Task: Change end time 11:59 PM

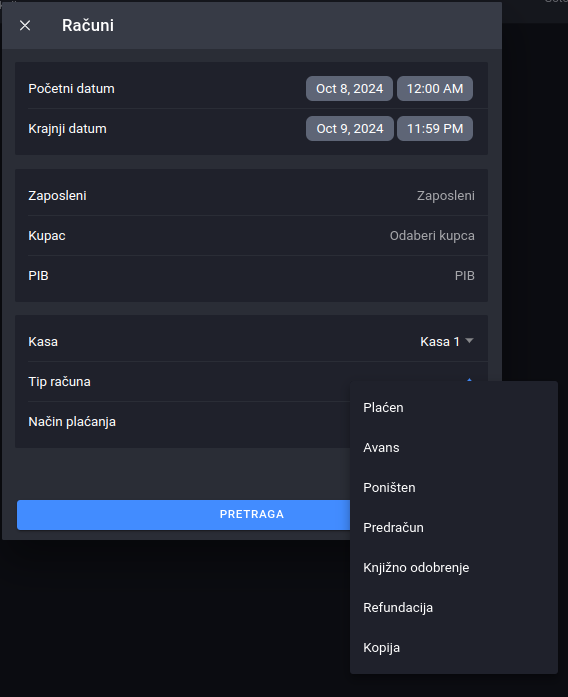Action: click(x=435, y=128)
